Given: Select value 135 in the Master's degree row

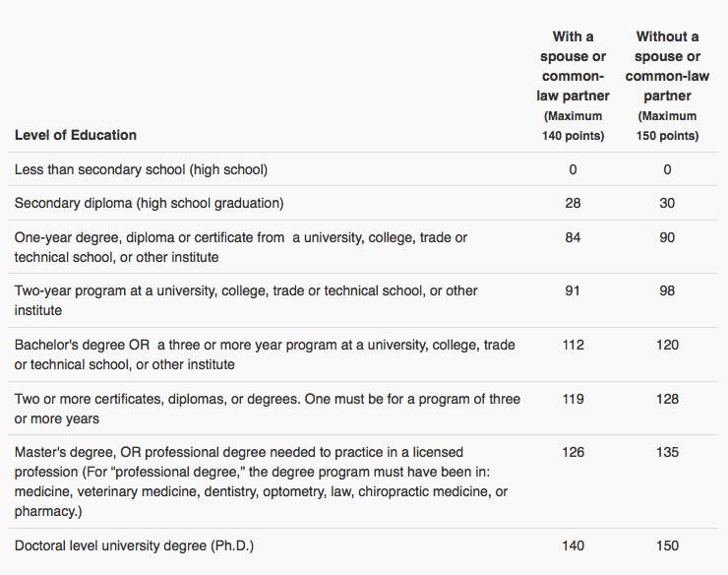Looking at the screenshot, I should (x=667, y=452).
